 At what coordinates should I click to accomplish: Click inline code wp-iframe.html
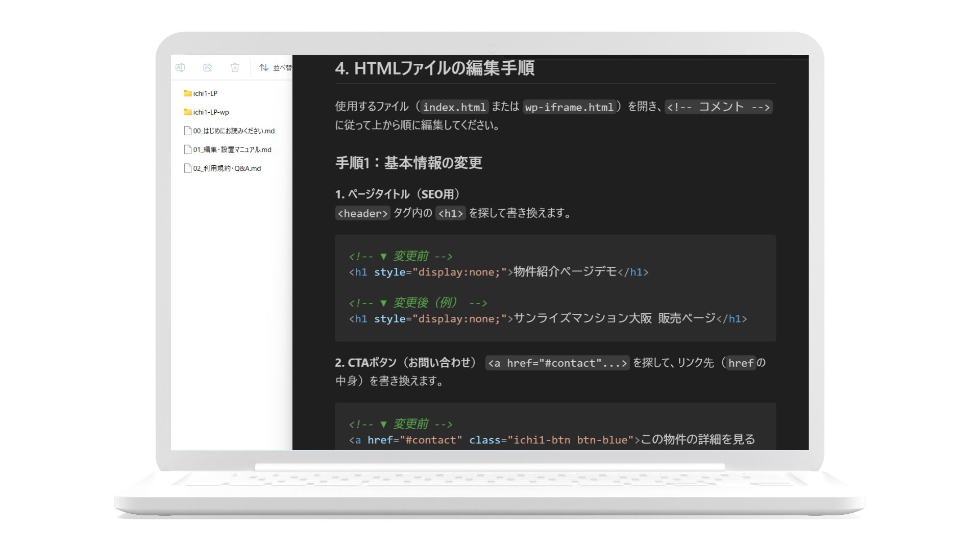pos(569,107)
